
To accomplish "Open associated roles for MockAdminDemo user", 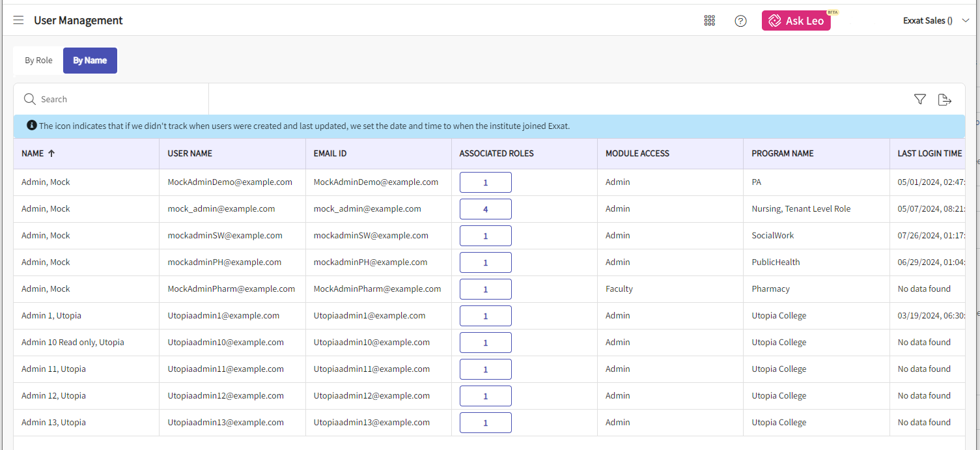I will pyautogui.click(x=485, y=182).
